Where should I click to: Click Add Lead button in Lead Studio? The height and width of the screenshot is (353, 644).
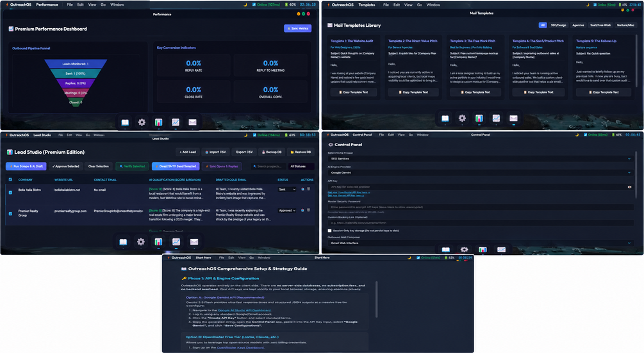pos(188,152)
